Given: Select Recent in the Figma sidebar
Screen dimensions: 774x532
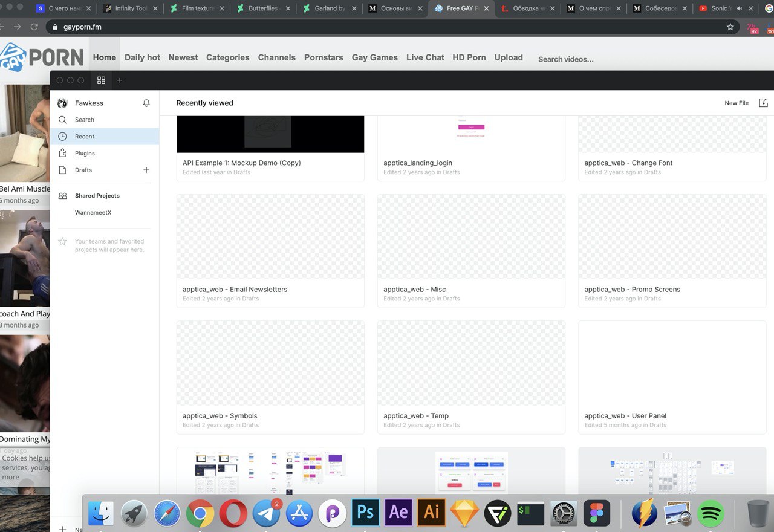Looking at the screenshot, I should coord(105,137).
